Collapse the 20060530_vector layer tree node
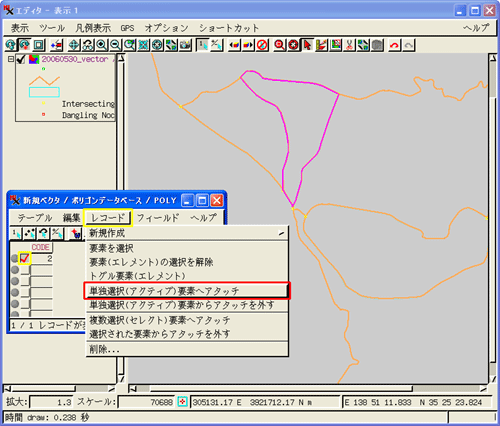 tap(11, 59)
